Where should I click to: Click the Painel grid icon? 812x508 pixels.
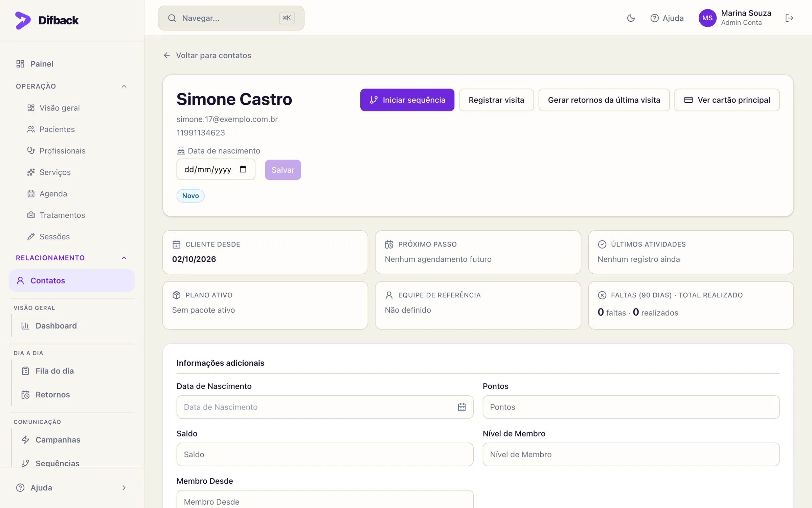pos(20,64)
